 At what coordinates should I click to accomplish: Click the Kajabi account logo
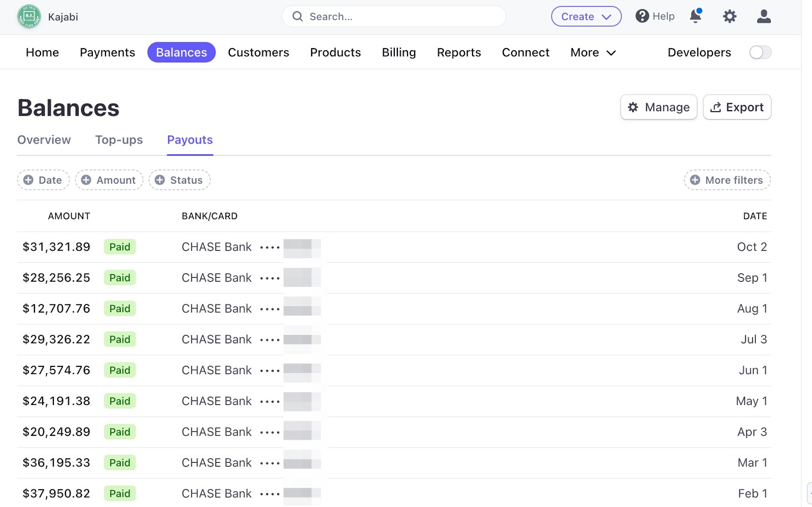pyautogui.click(x=29, y=17)
